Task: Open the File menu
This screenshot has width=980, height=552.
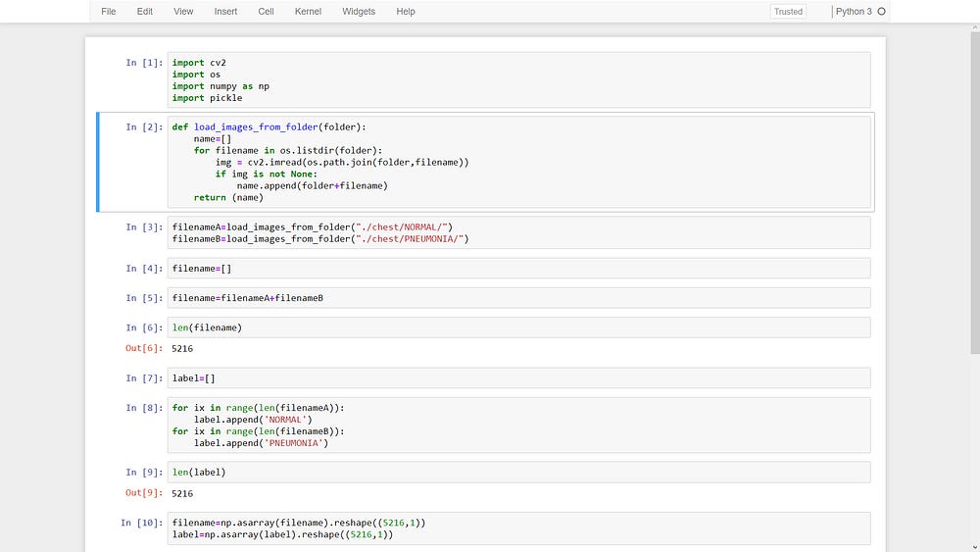Action: [108, 12]
